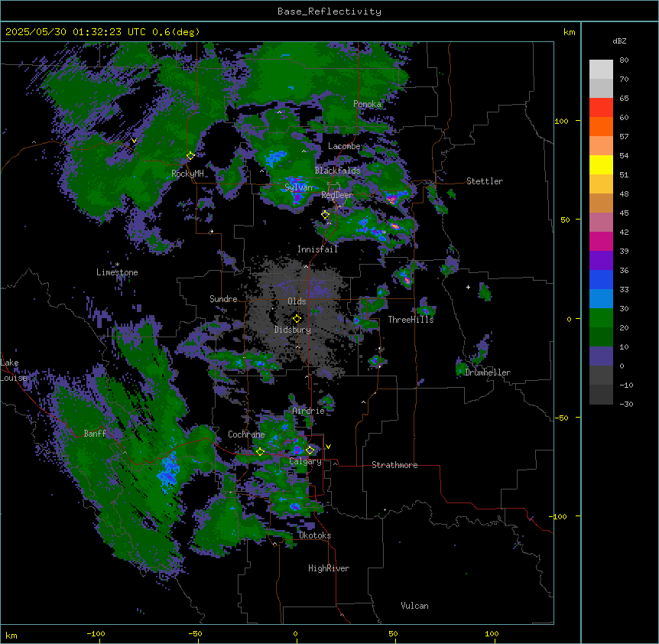This screenshot has width=659, height=644.
Task: Click the white asterisk above Limestone
Action: point(117,265)
